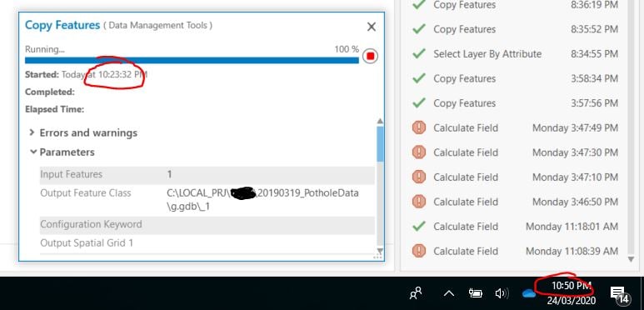Click the popup vertical scrollbar thumb
Image resolution: width=644 pixels, height=310 pixels.
[380, 143]
